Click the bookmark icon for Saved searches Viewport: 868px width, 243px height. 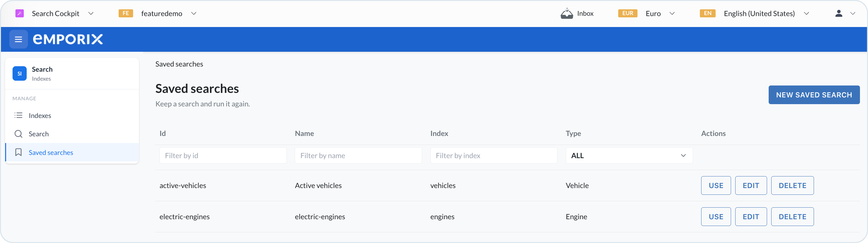[x=19, y=153]
